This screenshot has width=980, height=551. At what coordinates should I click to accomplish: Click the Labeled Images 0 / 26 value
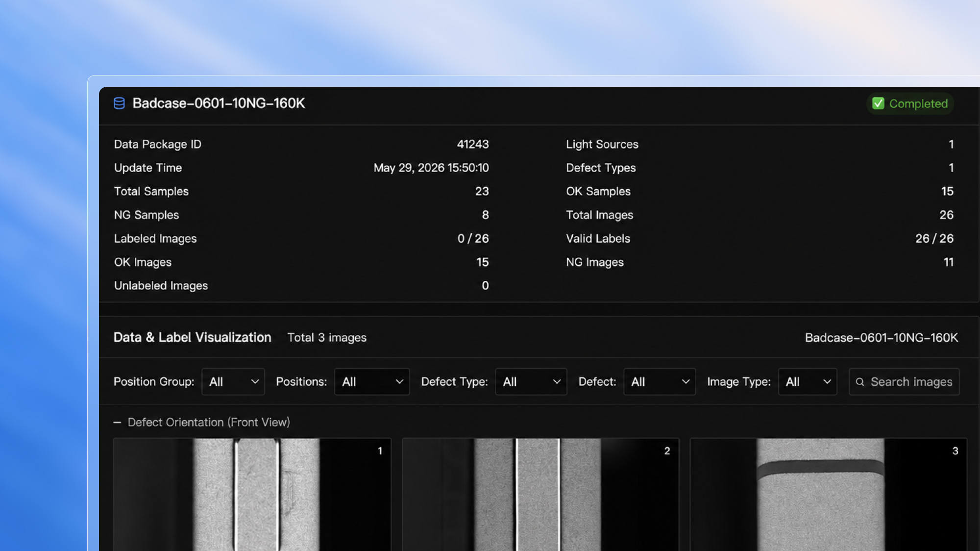coord(473,238)
